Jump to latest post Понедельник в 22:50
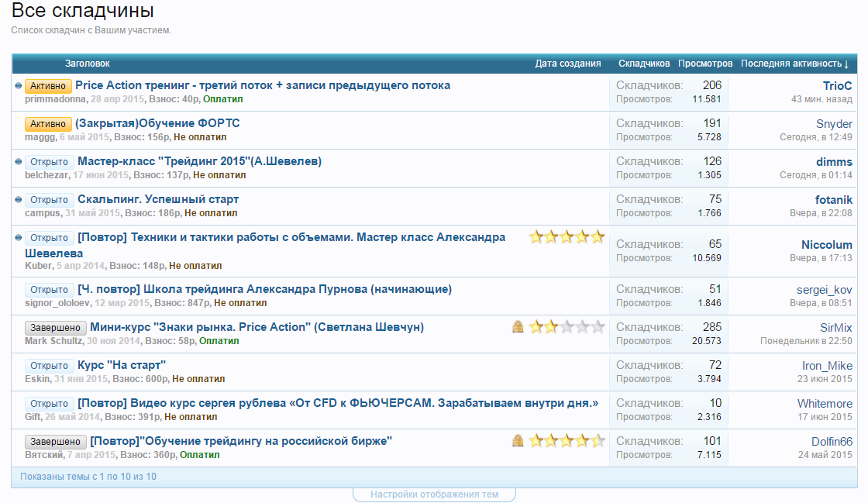Viewport: 868px width, 503px height. click(806, 342)
